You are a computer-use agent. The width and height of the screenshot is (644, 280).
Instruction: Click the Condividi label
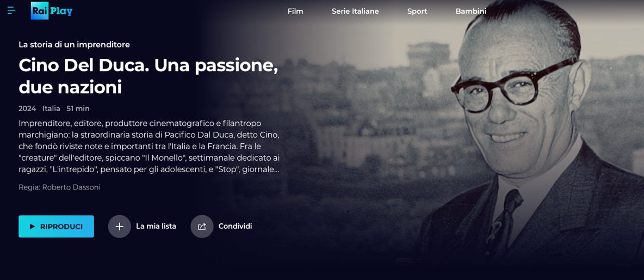pyautogui.click(x=235, y=226)
